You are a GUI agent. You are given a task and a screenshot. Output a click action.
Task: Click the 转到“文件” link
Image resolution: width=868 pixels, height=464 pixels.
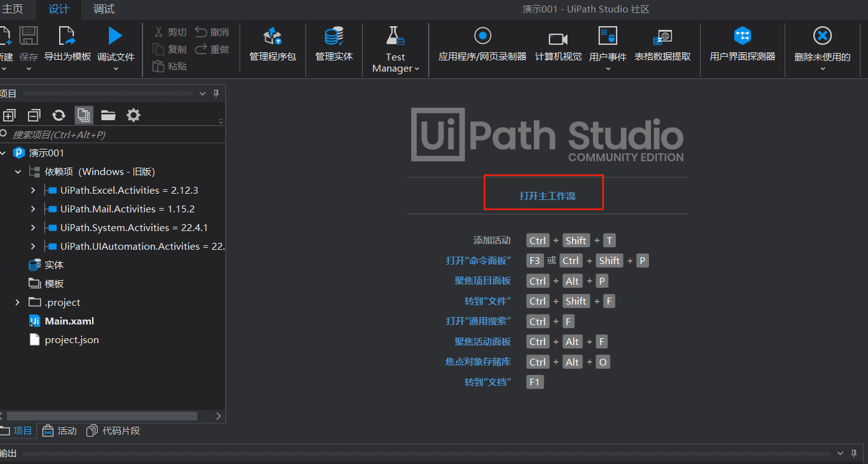coord(488,301)
